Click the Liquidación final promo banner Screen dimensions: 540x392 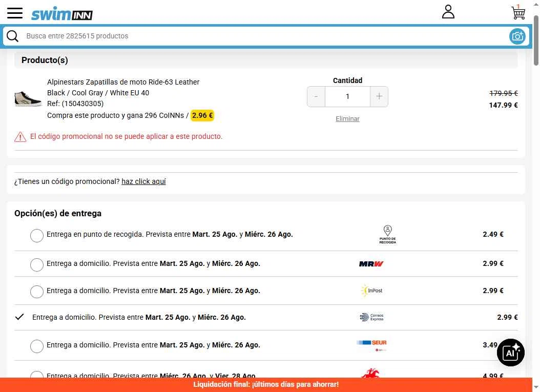click(266, 385)
